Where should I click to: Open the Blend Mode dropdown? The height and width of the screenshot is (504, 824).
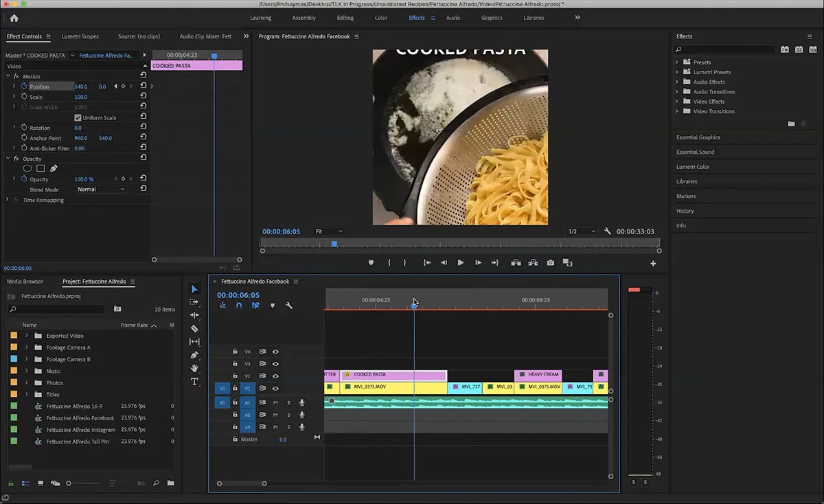click(101, 190)
